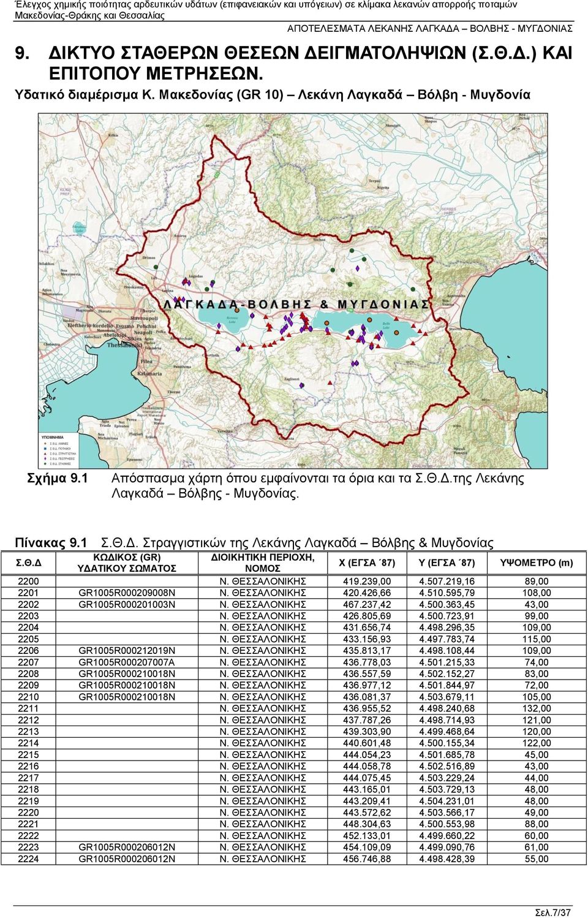This screenshot has height=918, width=588.
Task: Click the figure caption label "Σχήμα 9.1"
Action: (58, 478)
